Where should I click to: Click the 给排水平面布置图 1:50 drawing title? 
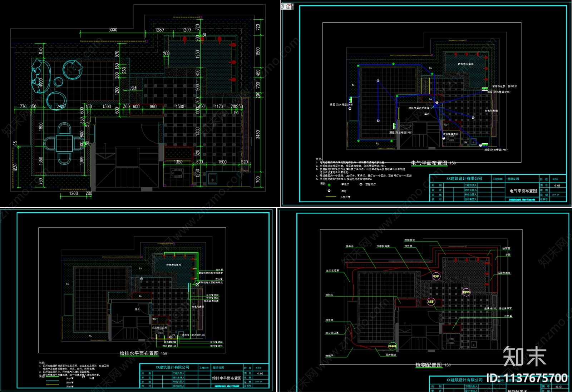pos(143,353)
